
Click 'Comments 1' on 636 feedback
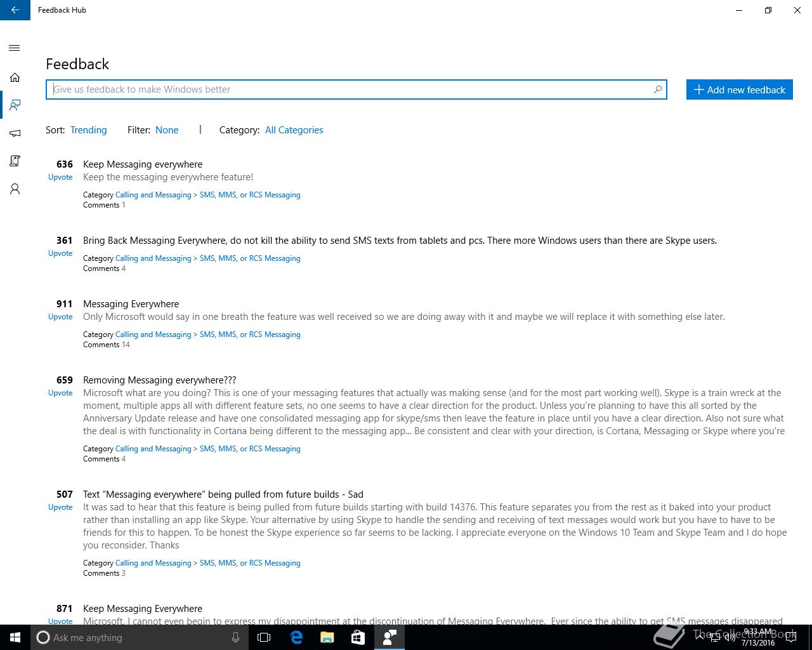(104, 205)
